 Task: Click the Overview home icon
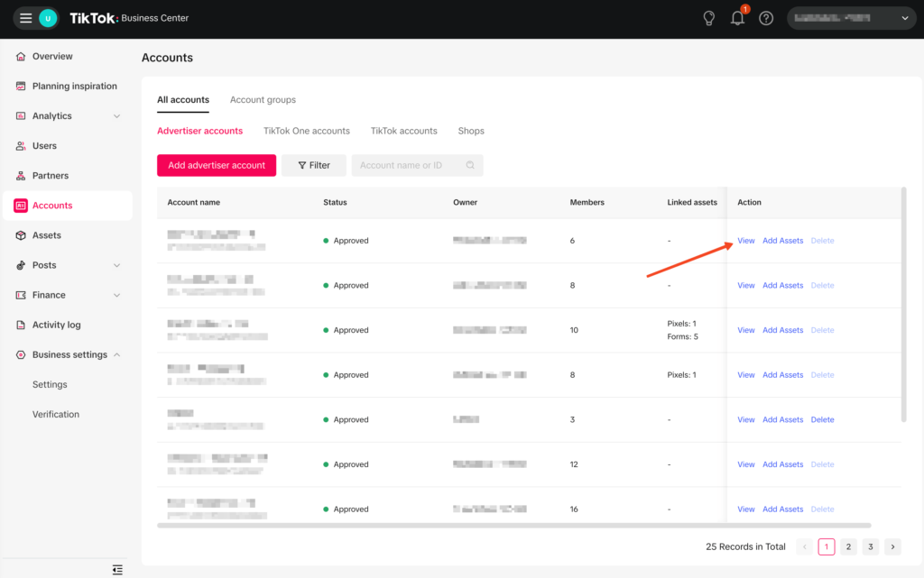(x=21, y=57)
